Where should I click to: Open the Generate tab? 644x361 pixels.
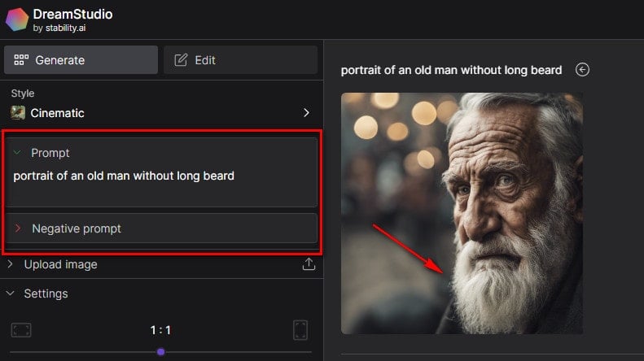point(81,60)
